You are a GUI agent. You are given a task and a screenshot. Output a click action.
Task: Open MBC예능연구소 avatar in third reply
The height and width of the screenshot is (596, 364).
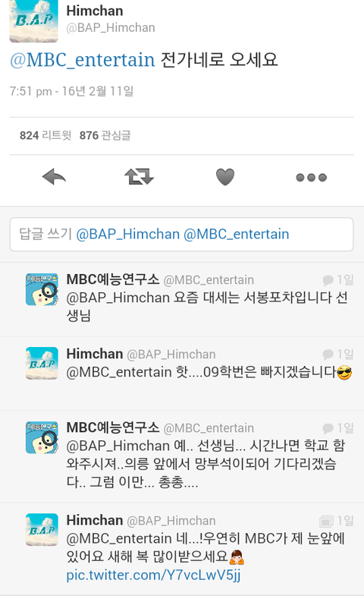pyautogui.click(x=42, y=437)
